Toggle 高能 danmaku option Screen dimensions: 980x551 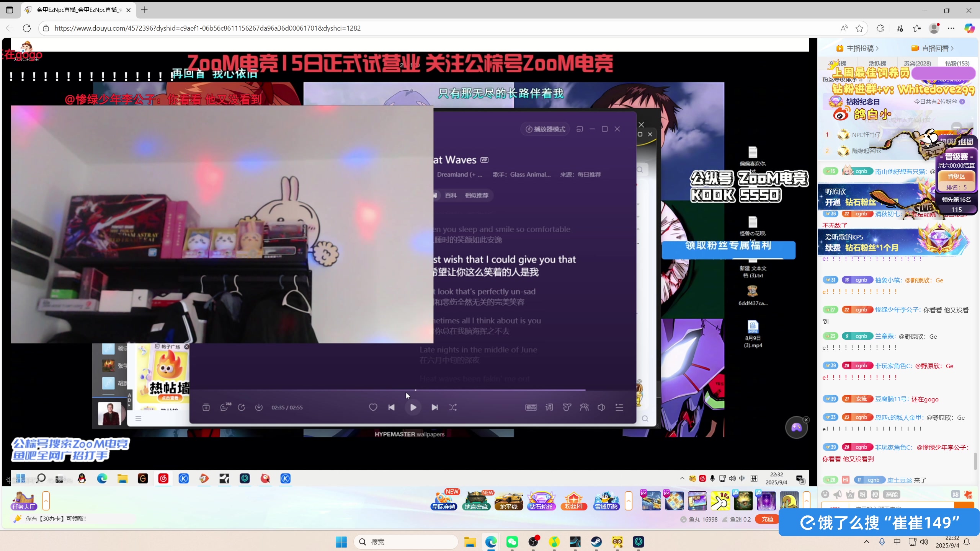[892, 494]
